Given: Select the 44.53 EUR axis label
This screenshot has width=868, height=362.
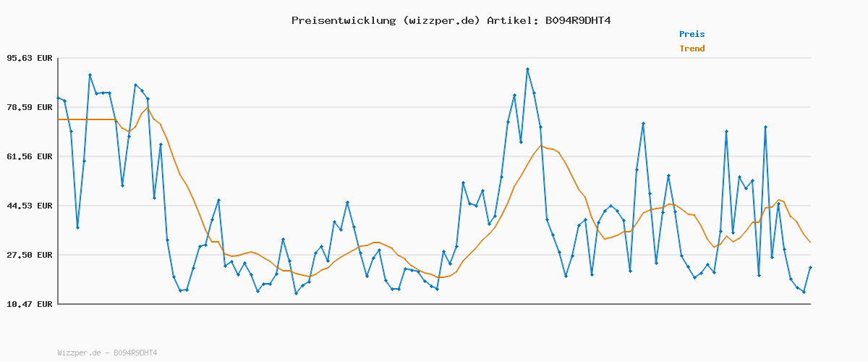Looking at the screenshot, I should (x=30, y=206).
